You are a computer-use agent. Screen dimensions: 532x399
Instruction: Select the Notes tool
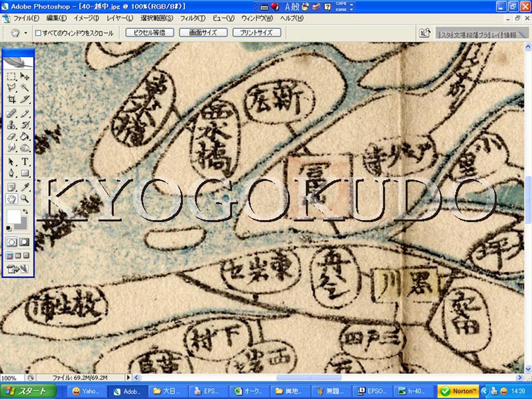(11, 187)
